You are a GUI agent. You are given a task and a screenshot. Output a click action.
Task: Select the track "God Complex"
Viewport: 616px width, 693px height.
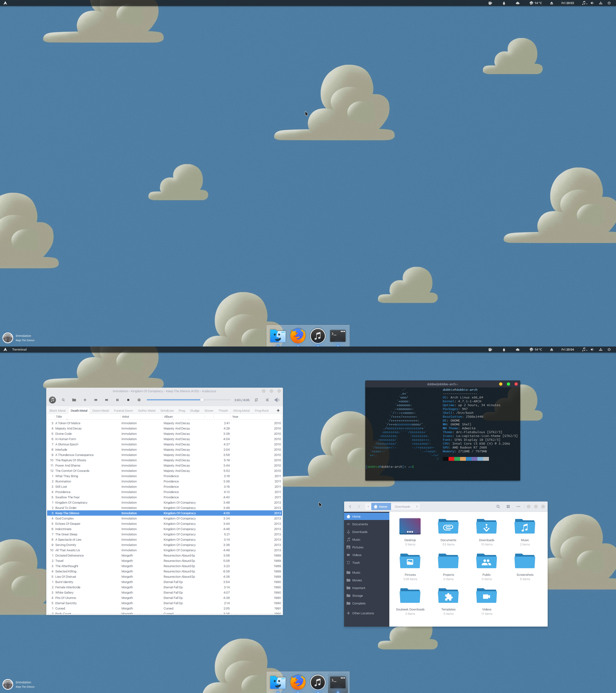[164, 518]
